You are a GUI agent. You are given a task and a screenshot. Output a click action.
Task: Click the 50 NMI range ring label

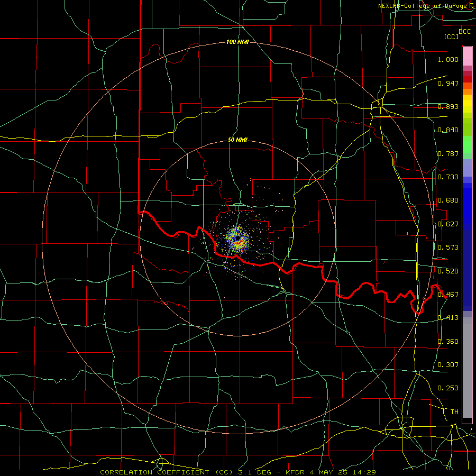pos(237,140)
